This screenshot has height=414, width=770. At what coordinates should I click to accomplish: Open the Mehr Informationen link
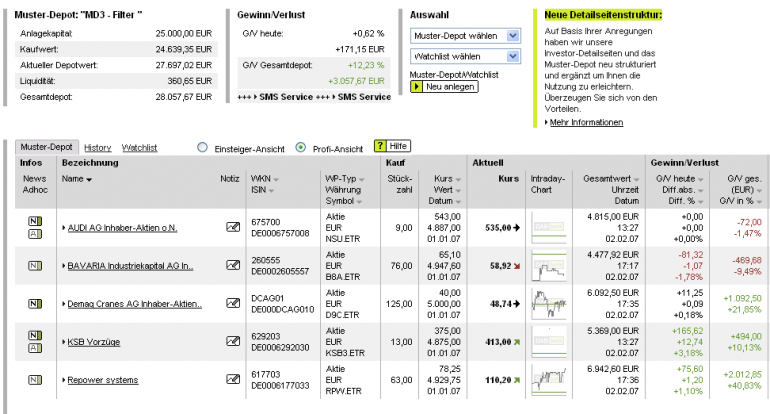[586, 122]
